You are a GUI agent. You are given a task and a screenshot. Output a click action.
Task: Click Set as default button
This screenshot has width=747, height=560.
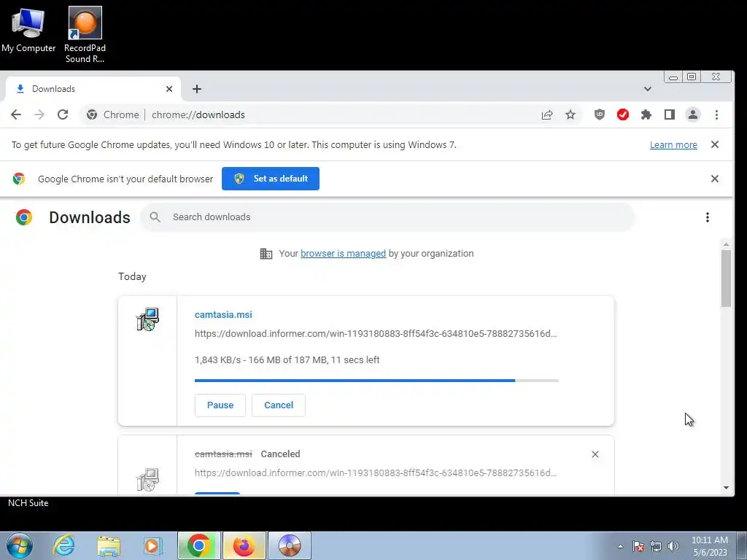pos(271,179)
